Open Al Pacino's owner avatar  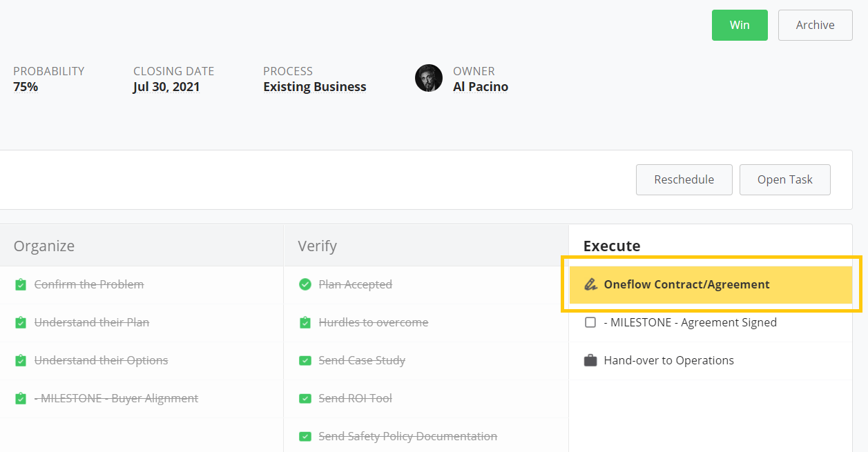click(429, 78)
